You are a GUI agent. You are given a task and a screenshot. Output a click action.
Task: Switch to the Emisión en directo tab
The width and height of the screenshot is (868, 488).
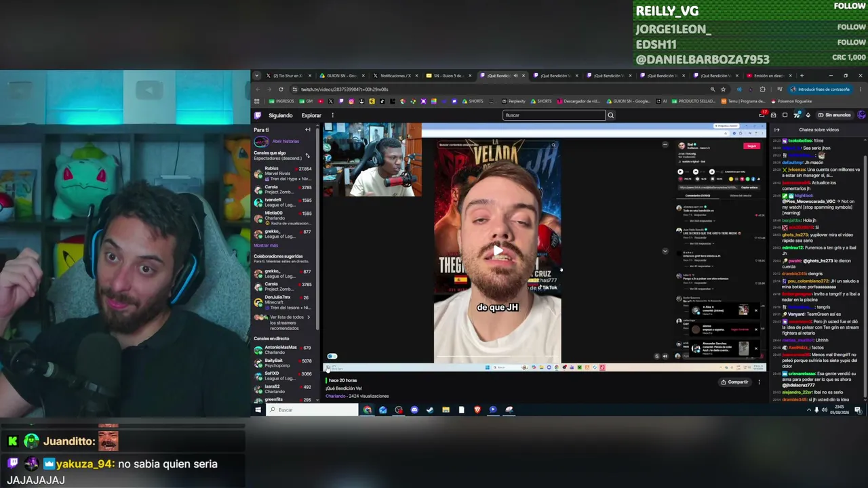(x=769, y=76)
